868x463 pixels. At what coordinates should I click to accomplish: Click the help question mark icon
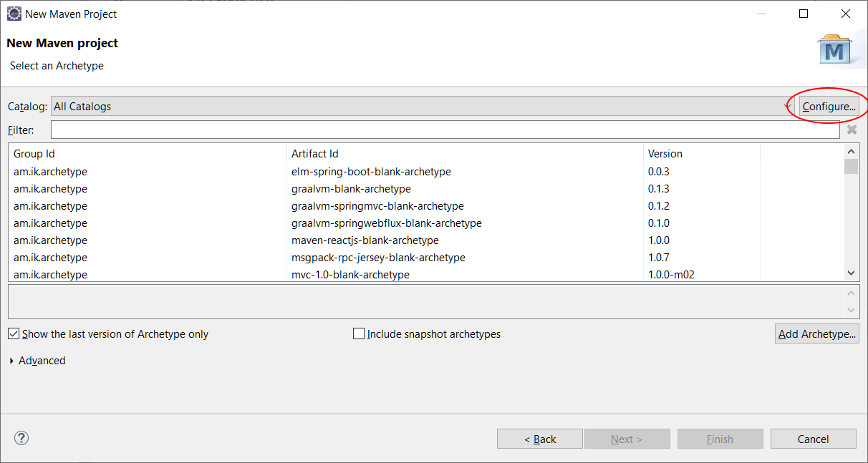[x=21, y=438]
